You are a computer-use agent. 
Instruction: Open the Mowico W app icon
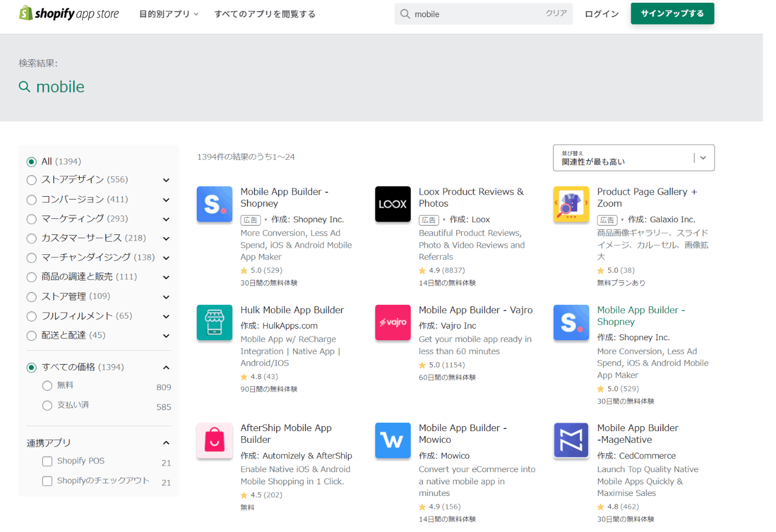(392, 441)
